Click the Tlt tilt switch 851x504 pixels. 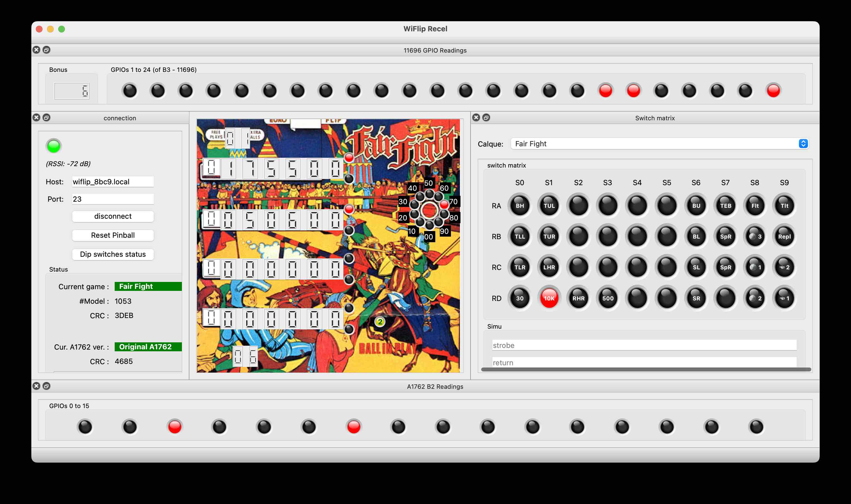(784, 206)
